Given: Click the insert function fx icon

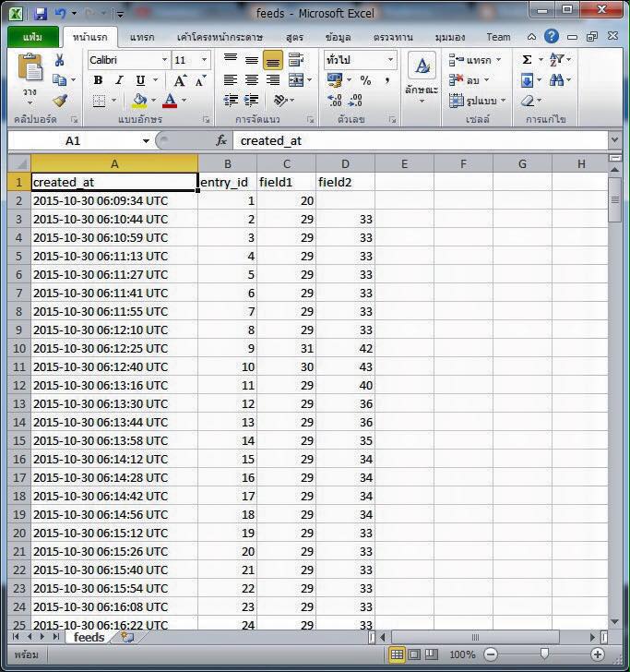Looking at the screenshot, I should tap(221, 140).
